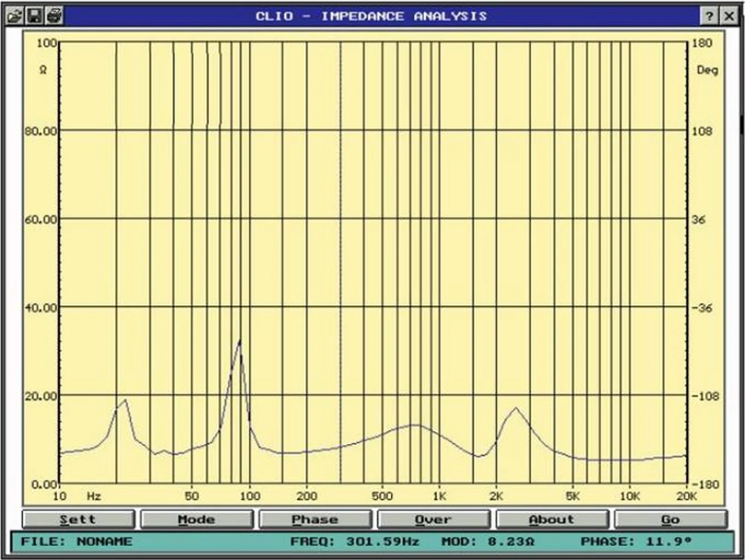
Task: Click the 5K frequency axis label
Action: pyautogui.click(x=572, y=496)
